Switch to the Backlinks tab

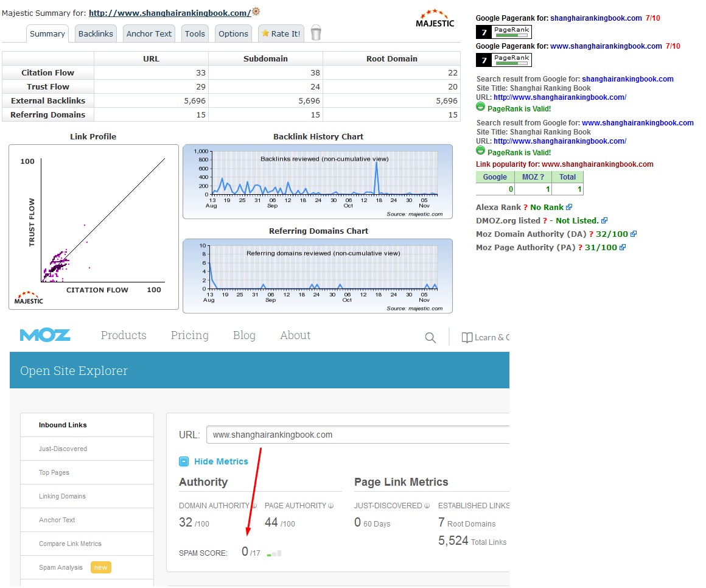point(96,33)
